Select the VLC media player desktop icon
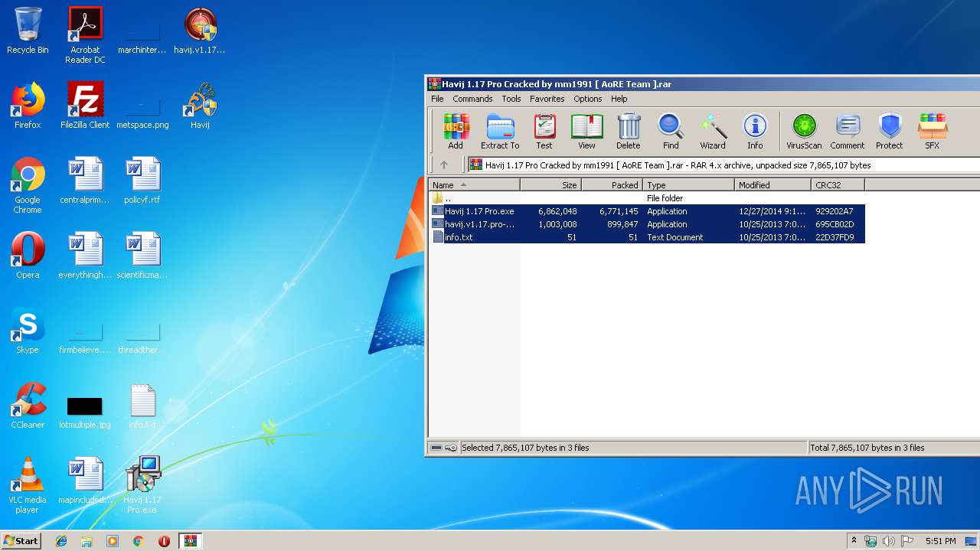The height and width of the screenshot is (551, 980). [28, 485]
